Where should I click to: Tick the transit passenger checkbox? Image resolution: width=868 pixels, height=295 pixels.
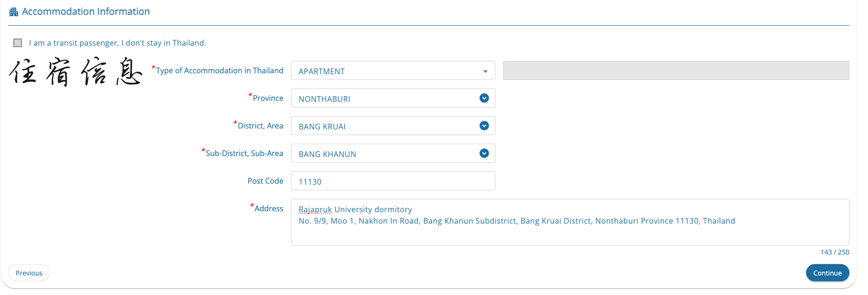point(18,43)
